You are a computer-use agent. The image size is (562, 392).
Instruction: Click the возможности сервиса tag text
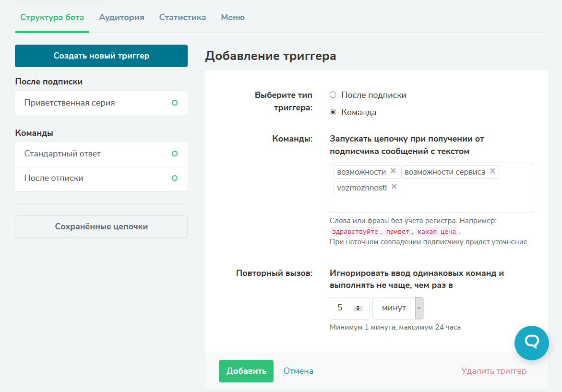pyautogui.click(x=445, y=172)
